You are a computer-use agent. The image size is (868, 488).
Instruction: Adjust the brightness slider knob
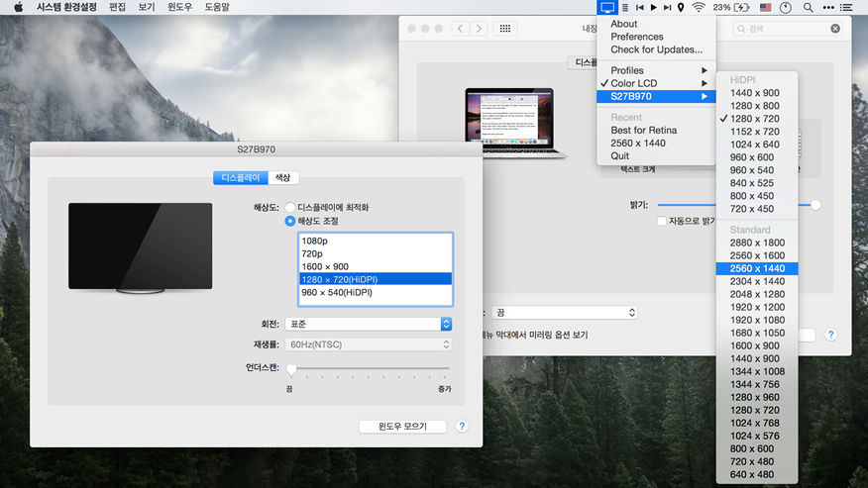coord(815,205)
